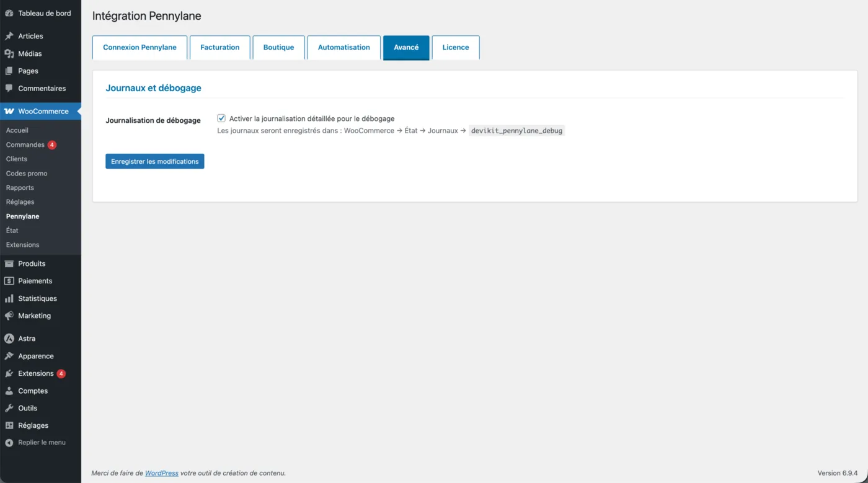
Task: Click the Extensions update count badge
Action: pos(61,373)
